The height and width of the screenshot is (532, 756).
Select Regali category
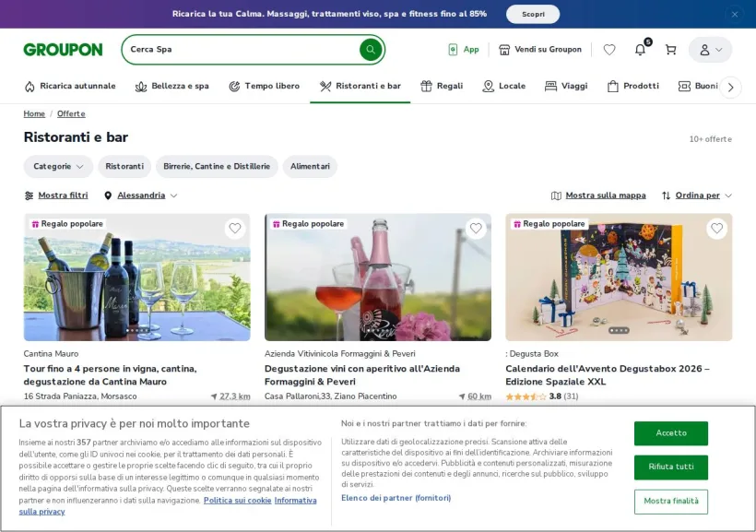click(442, 86)
